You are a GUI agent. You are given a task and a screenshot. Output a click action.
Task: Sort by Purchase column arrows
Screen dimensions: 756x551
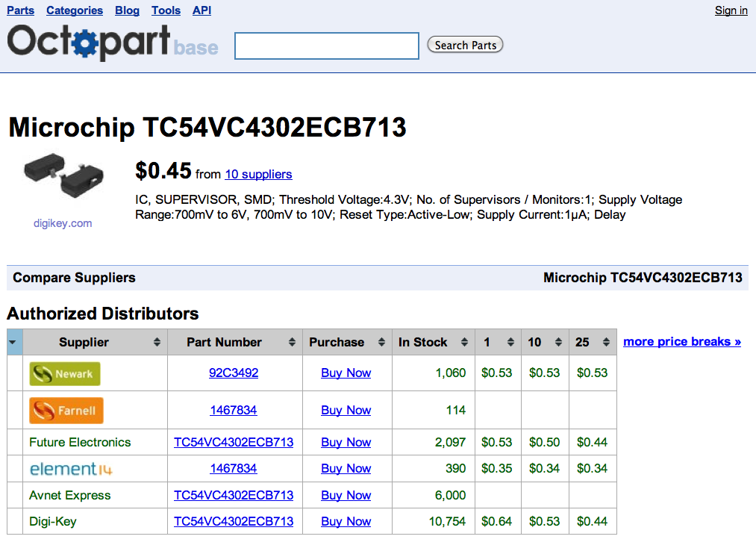(x=381, y=342)
